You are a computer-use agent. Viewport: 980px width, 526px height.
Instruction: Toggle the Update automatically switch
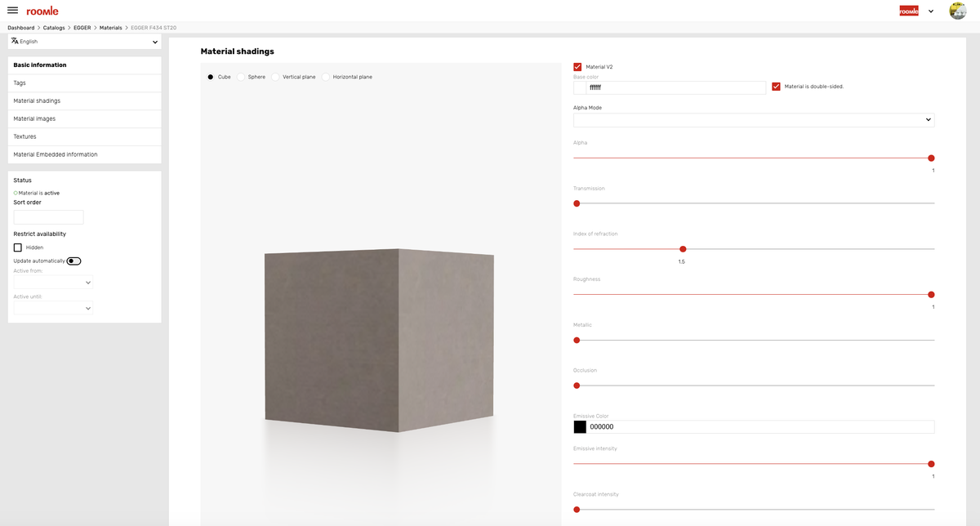[x=72, y=260]
